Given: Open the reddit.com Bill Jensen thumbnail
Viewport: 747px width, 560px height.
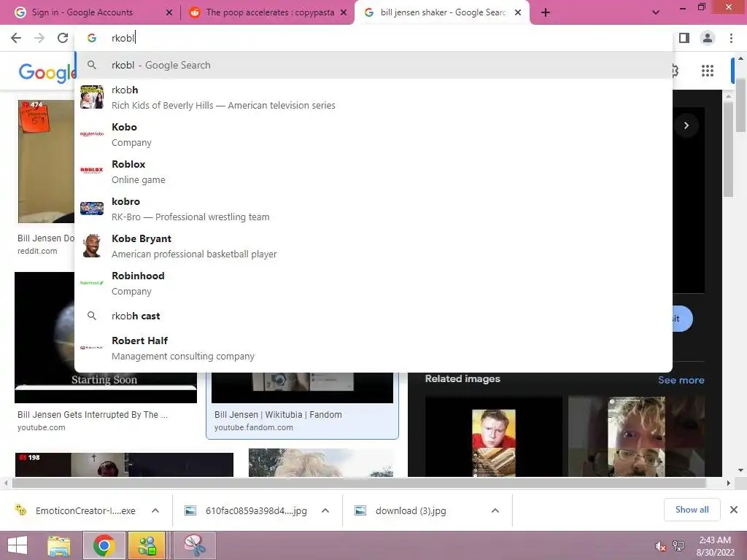Looking at the screenshot, I should [46, 161].
